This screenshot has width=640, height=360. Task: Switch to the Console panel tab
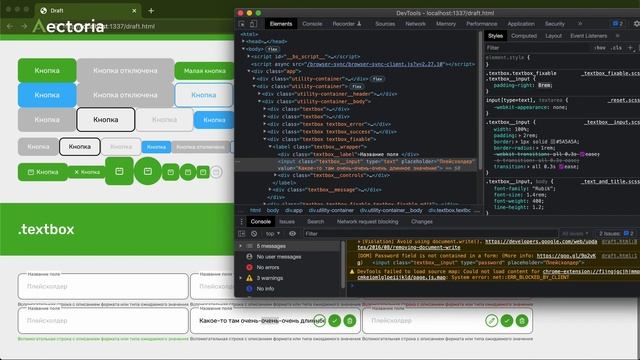coord(312,24)
